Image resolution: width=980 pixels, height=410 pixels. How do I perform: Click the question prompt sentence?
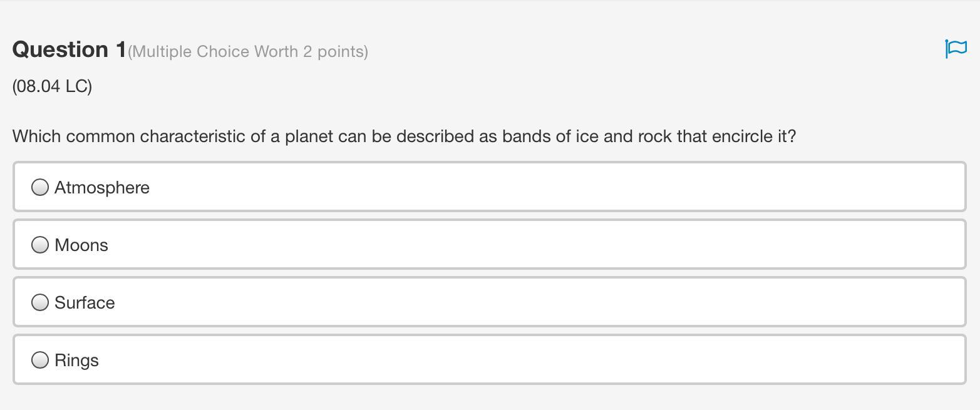click(x=404, y=136)
